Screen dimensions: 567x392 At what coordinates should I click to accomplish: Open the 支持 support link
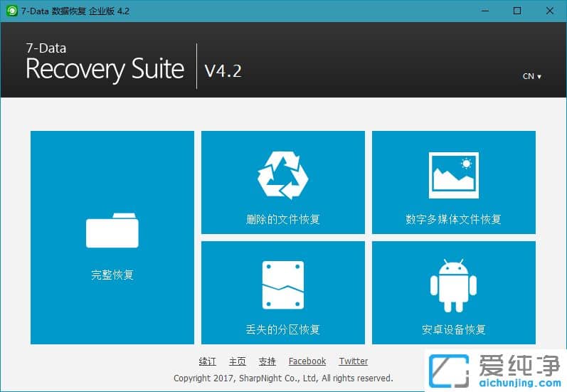click(267, 361)
